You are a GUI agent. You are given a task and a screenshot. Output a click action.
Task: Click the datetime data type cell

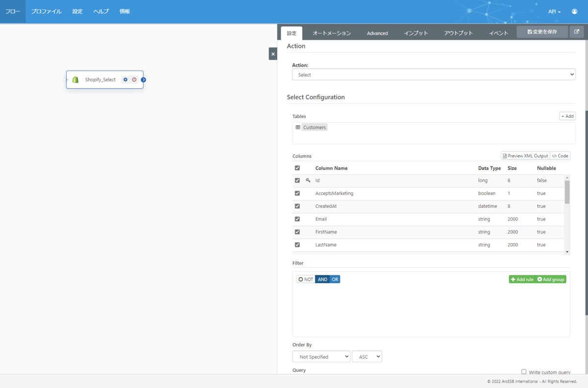(488, 206)
